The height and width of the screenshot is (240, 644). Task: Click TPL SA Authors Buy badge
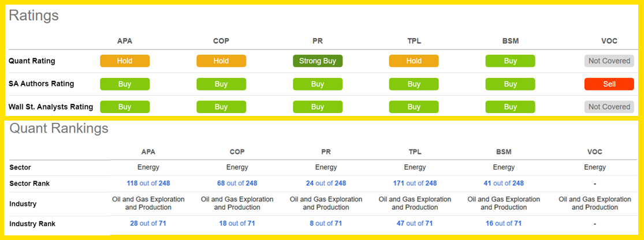(x=414, y=84)
